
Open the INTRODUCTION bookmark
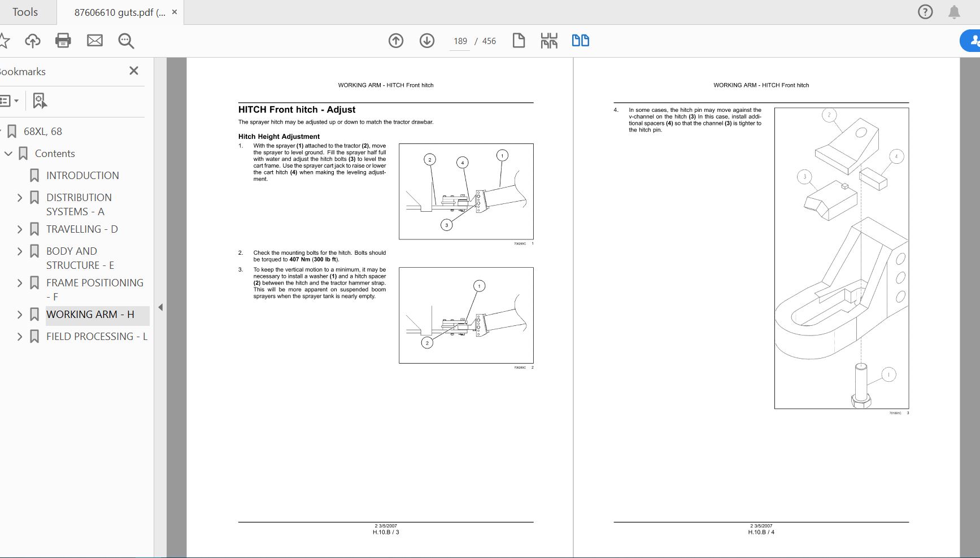82,176
